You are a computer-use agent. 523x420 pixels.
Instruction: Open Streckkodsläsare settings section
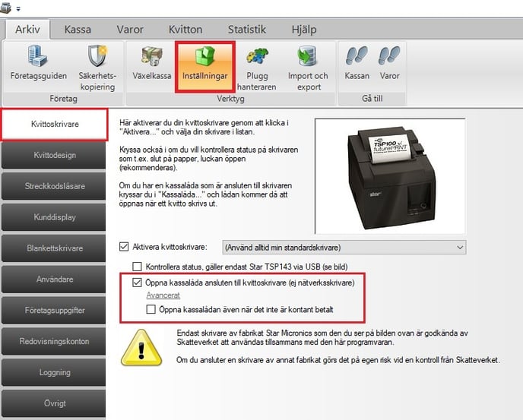pos(54,186)
